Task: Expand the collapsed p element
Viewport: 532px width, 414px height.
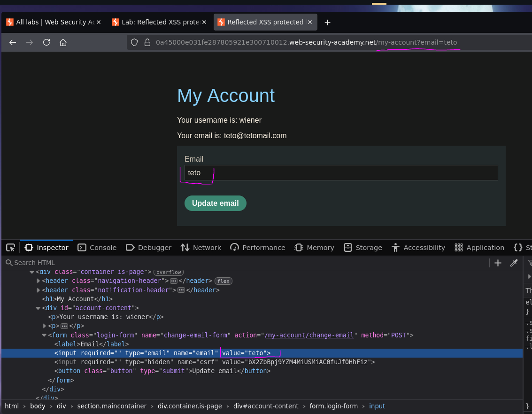Action: [44, 326]
